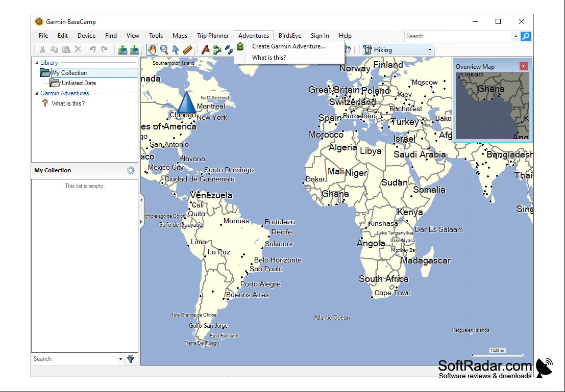Open the Find menu
565x392 pixels.
coord(111,36)
